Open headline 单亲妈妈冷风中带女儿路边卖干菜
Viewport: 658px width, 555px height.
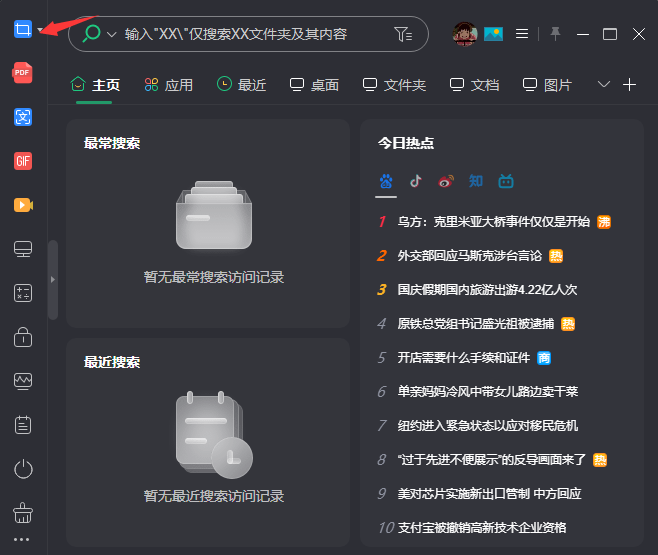(488, 391)
